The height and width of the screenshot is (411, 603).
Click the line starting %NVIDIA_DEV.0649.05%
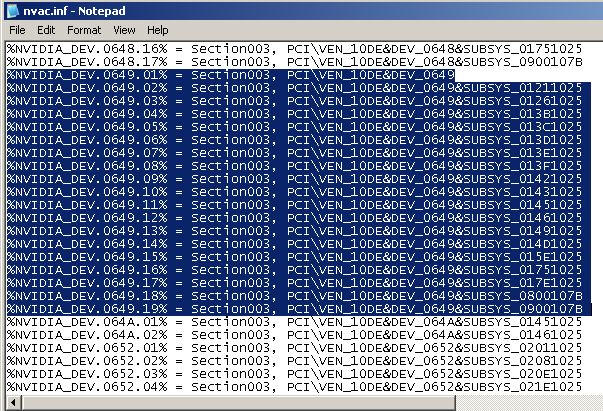click(x=295, y=127)
